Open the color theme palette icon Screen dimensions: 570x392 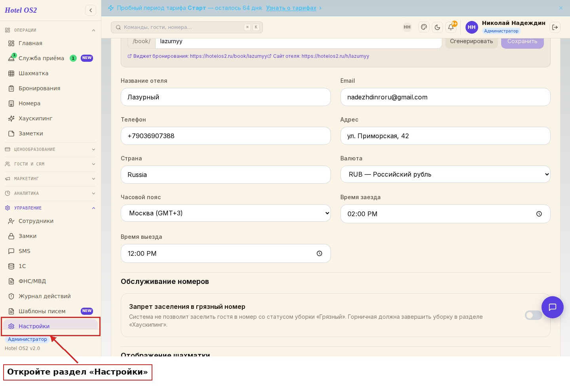pyautogui.click(x=424, y=27)
